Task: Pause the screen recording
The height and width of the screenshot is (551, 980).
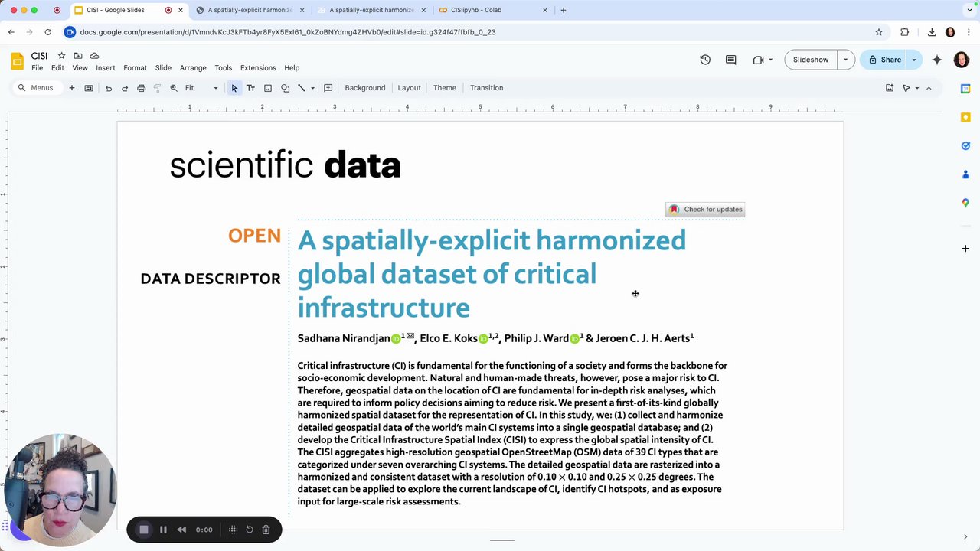Action: pos(163,530)
